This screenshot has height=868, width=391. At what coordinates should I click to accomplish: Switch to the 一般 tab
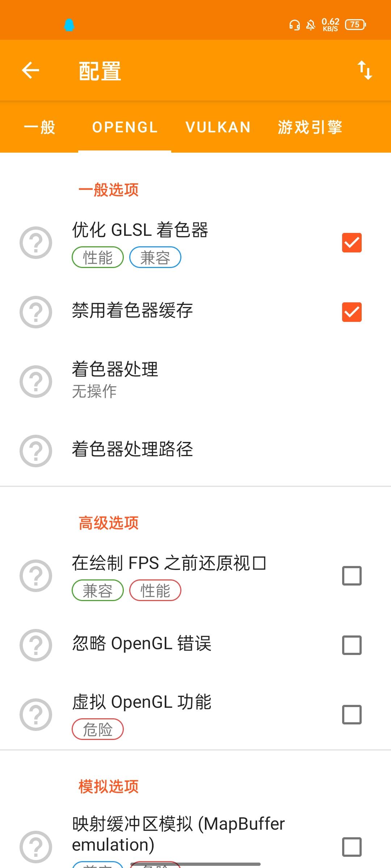(39, 127)
